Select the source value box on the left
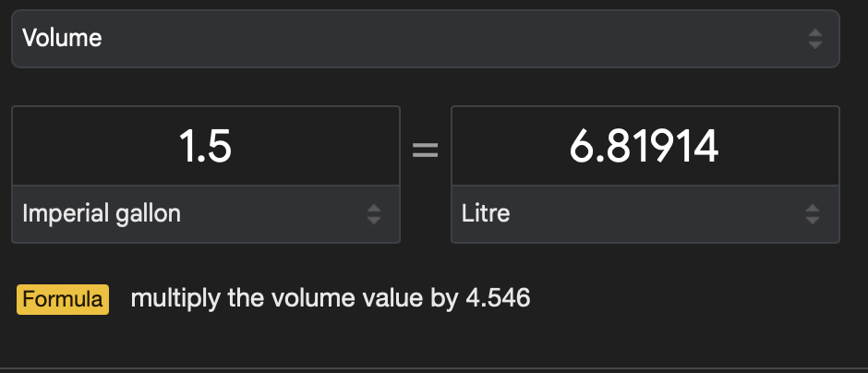 [x=205, y=148]
